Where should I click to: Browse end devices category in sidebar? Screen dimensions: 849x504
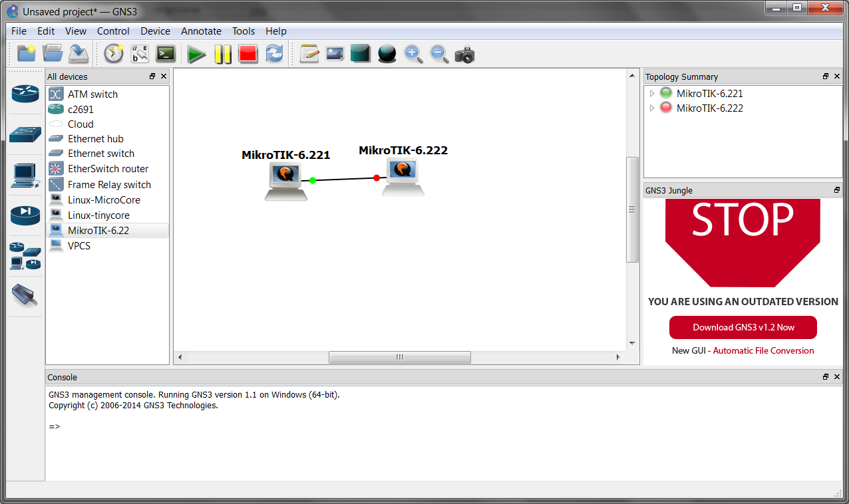click(x=25, y=175)
